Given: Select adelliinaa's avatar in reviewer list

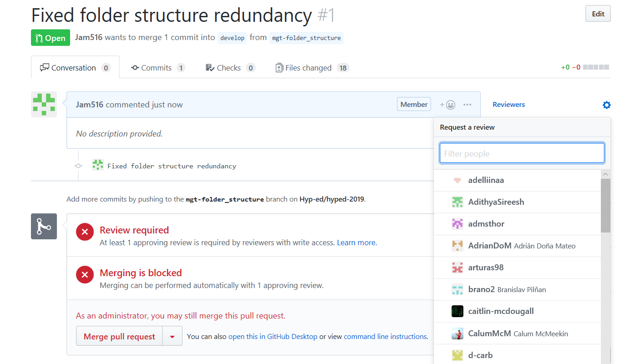Looking at the screenshot, I should pyautogui.click(x=457, y=180).
